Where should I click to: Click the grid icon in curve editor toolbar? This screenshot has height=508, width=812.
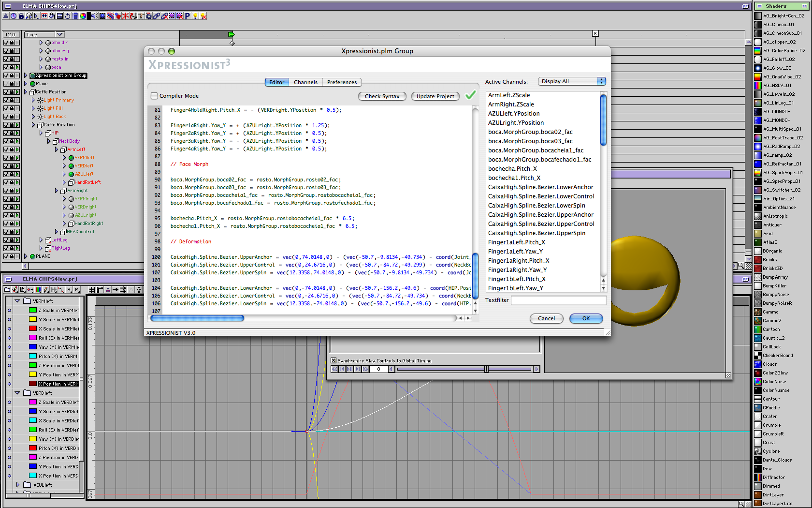[92, 290]
